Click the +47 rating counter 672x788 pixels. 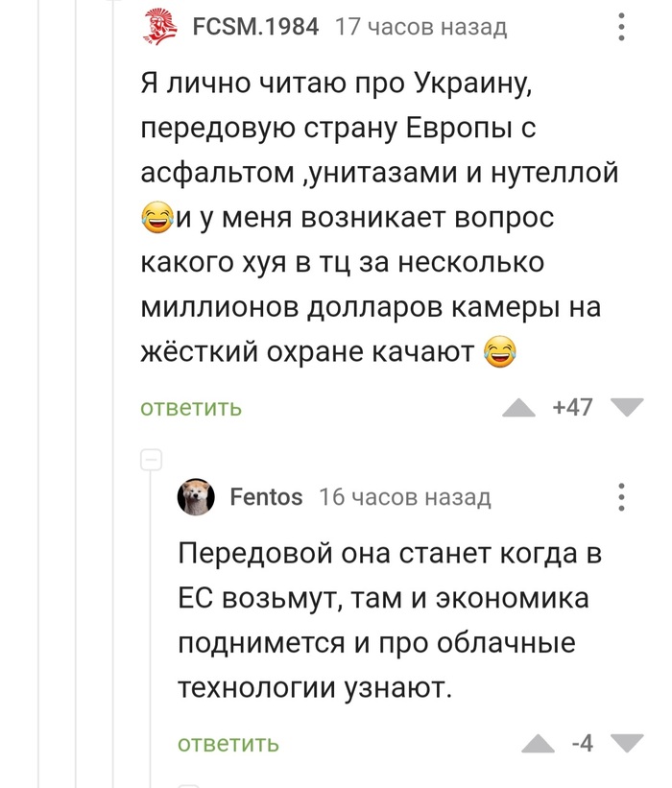pyautogui.click(x=573, y=408)
